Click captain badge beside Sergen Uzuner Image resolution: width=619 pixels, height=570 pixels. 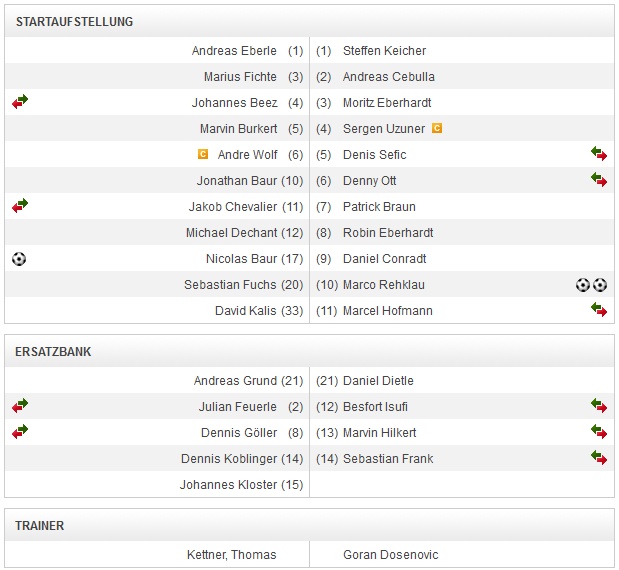pos(436,128)
